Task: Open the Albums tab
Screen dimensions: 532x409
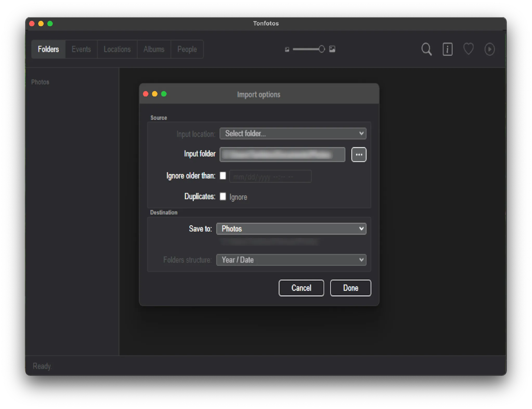Action: (154, 49)
